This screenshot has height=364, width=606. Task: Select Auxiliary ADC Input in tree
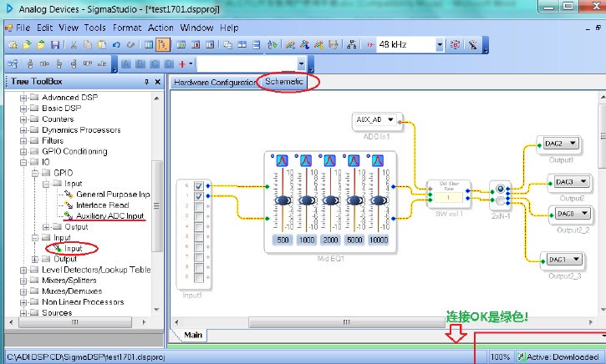[109, 215]
